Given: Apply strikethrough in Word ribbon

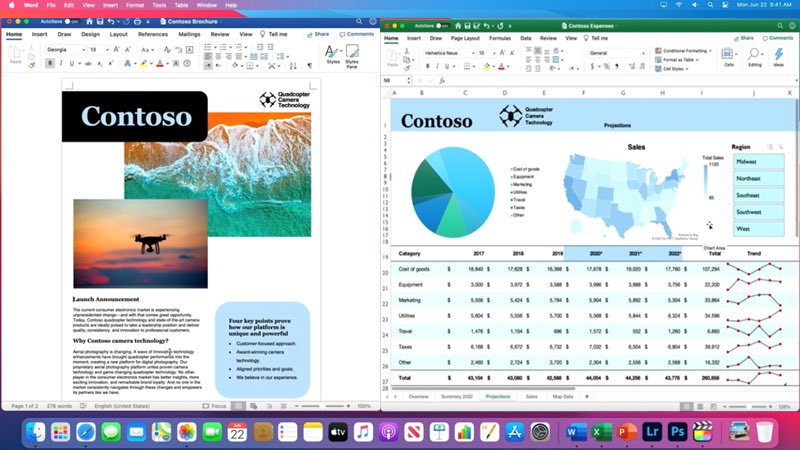Looking at the screenshot, I should pos(88,63).
